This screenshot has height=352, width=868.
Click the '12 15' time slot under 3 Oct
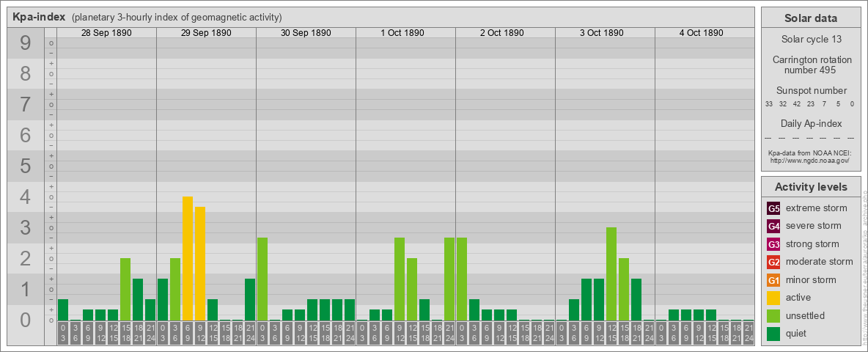(611, 334)
